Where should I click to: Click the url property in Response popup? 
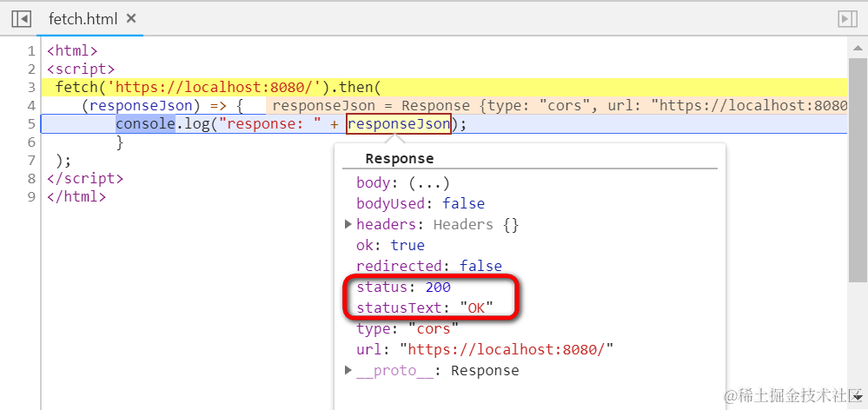486,350
